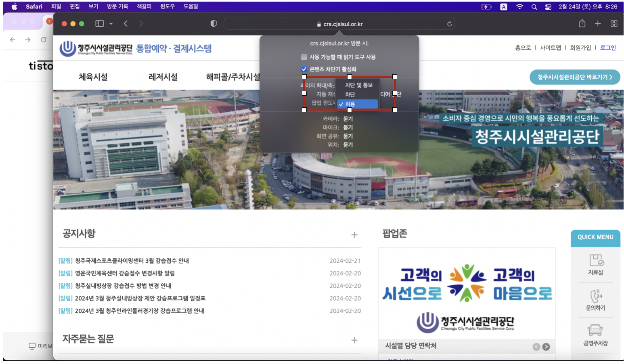Screen dimensions: 624x364
Task: Open the Safari app menu in the menu bar
Action: coord(34,6)
